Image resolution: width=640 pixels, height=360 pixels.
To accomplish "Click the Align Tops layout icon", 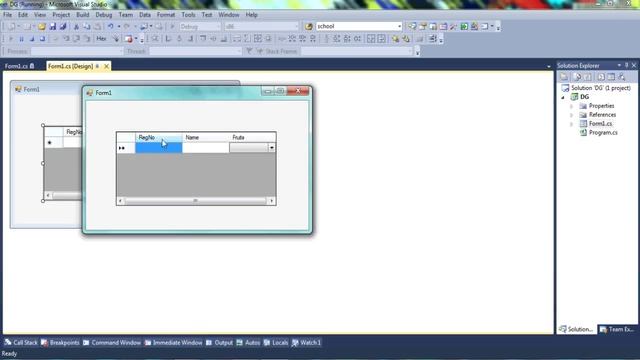I will [203, 39].
